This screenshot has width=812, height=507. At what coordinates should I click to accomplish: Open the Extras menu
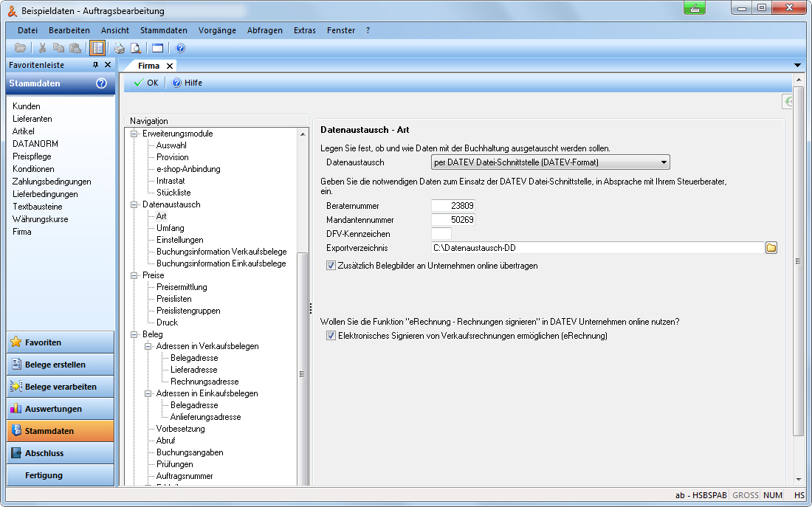304,30
